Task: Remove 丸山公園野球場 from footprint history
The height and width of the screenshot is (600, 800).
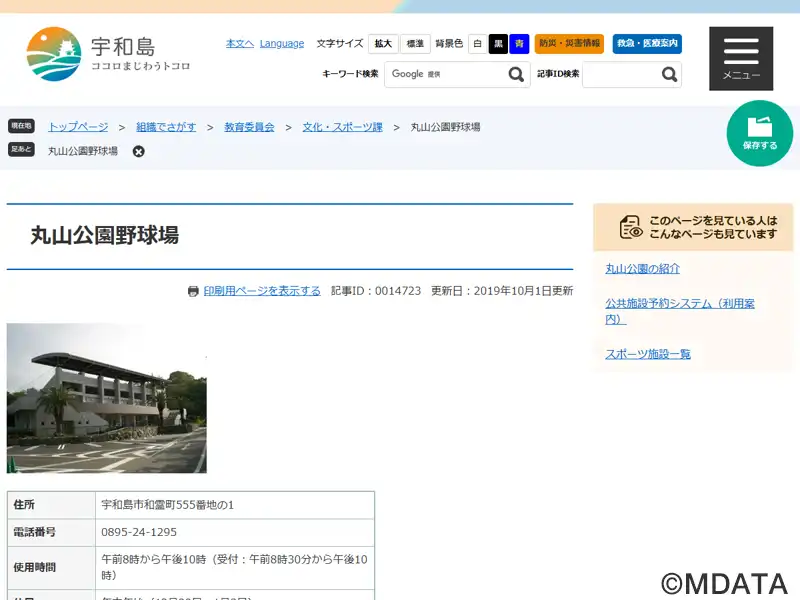Action: tap(139, 152)
